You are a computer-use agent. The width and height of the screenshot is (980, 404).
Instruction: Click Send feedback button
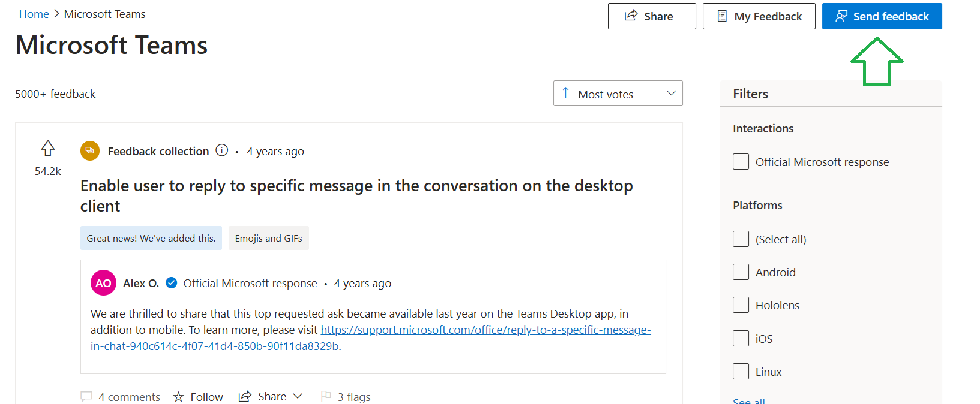(882, 16)
